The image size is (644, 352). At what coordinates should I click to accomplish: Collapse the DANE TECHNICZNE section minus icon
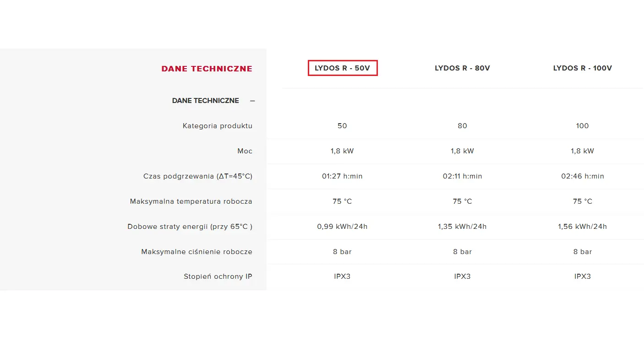coord(252,101)
